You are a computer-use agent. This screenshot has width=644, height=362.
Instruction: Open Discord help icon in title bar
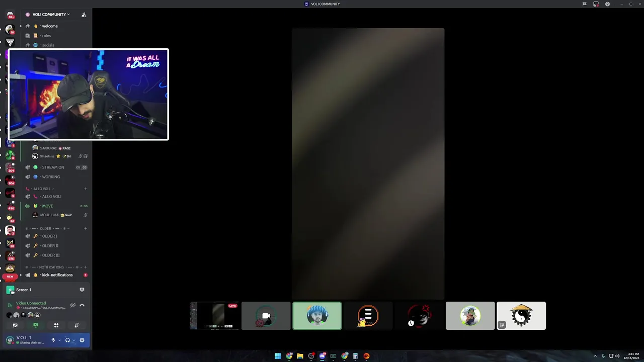click(x=607, y=4)
